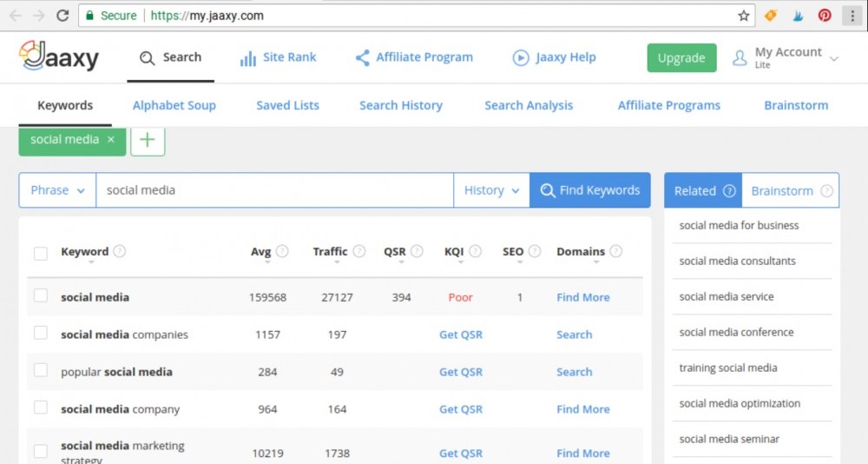Reload the page with the refresh icon
The width and height of the screenshot is (868, 464).
click(62, 16)
